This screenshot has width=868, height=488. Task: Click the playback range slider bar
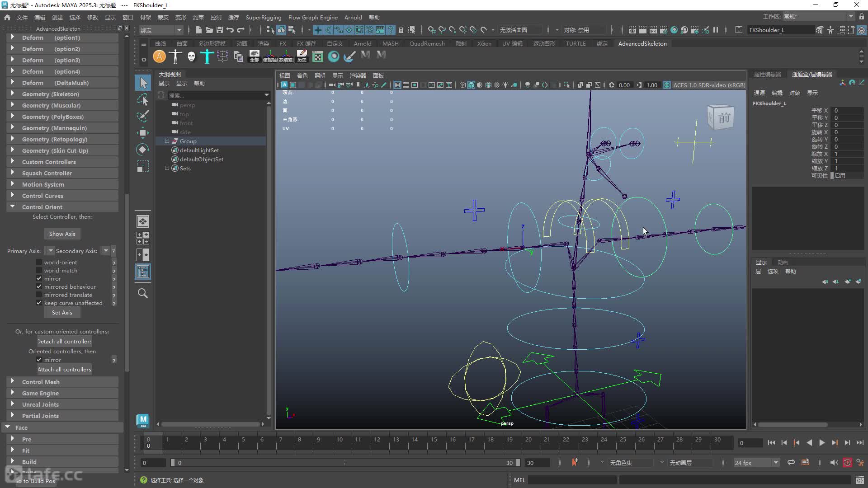(x=345, y=463)
